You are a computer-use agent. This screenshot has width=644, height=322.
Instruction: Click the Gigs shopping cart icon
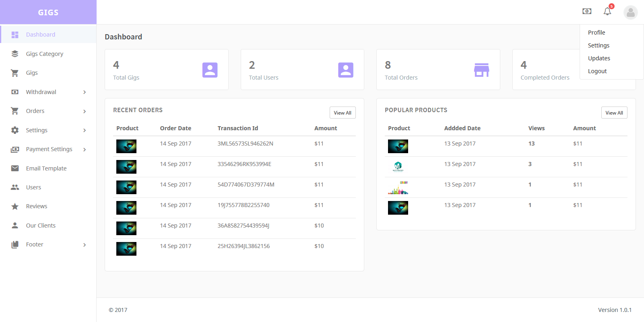coord(15,73)
